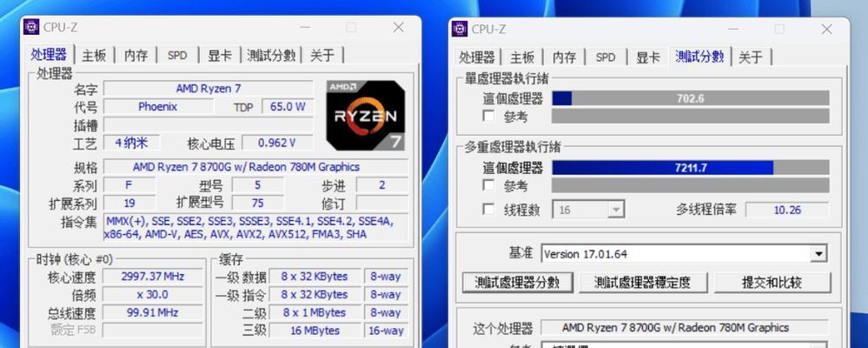Click the Phoenix code name field

point(158,107)
